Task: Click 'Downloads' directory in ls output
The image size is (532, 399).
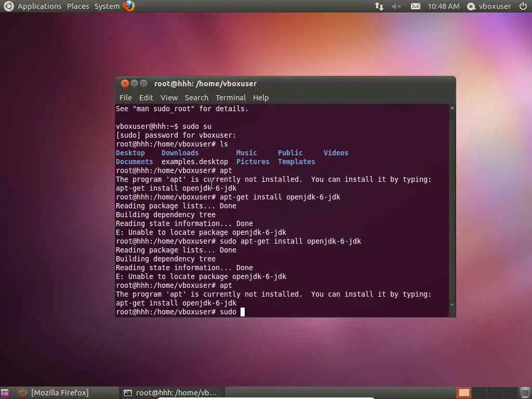Action: pos(180,153)
